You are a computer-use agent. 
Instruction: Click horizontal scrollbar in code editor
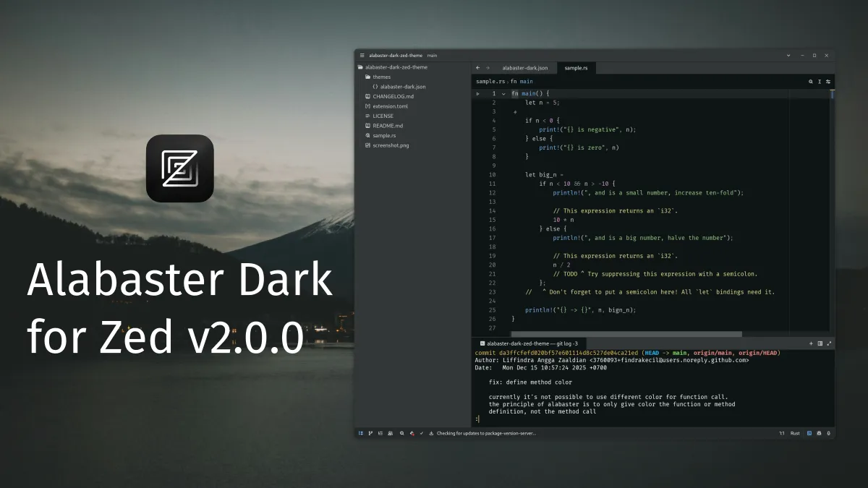pos(626,334)
